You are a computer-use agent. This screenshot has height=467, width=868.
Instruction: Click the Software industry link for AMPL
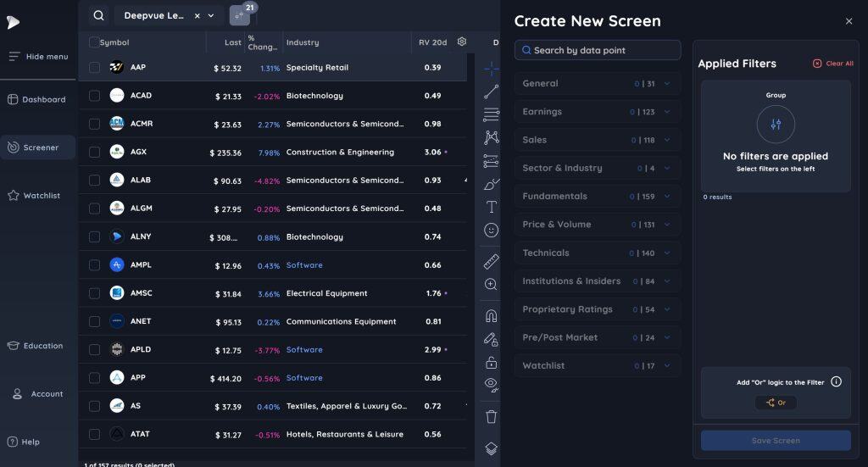point(304,265)
